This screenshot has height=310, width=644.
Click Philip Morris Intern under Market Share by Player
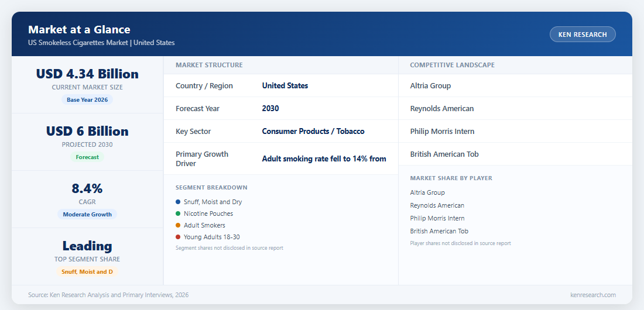[437, 218]
